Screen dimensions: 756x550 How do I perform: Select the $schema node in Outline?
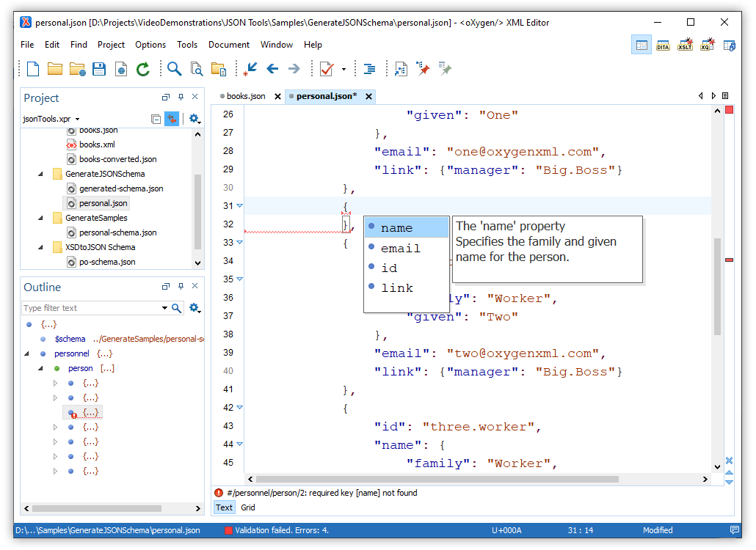pos(70,339)
